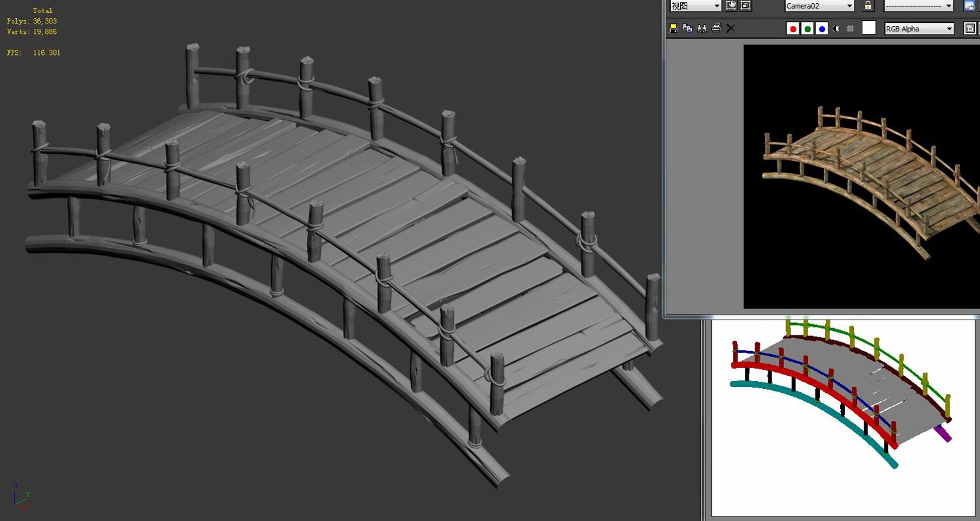Copy the rendered image to clipboard
Viewport: 980px width, 521px height.
tap(687, 28)
